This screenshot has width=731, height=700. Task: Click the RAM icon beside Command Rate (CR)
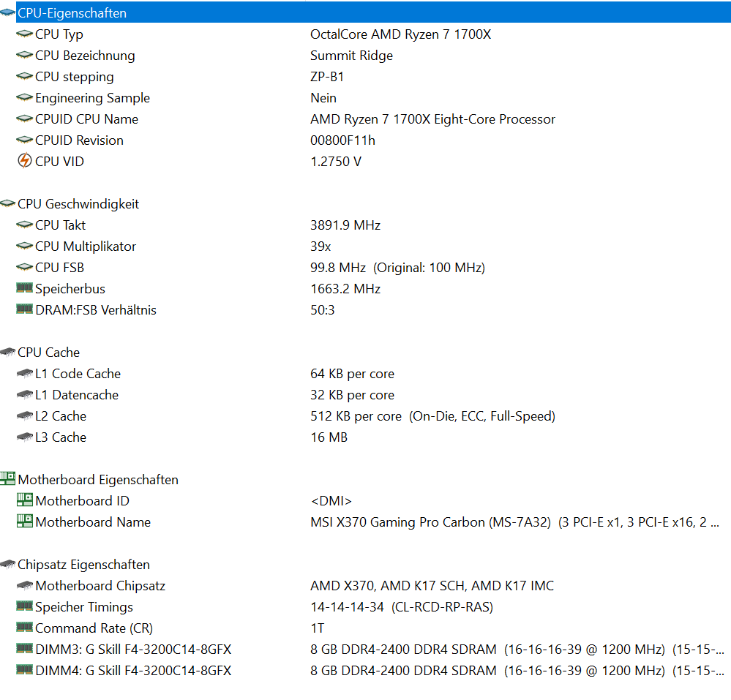(x=24, y=628)
